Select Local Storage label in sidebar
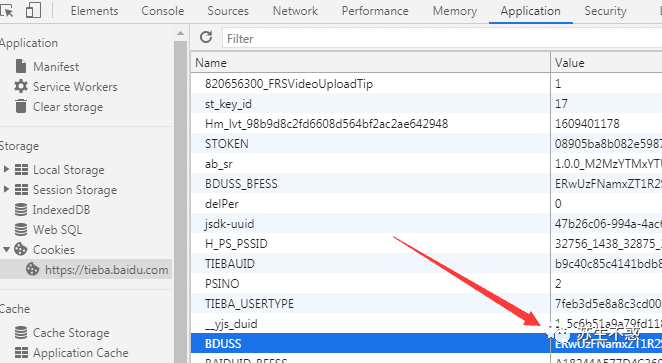 point(69,170)
